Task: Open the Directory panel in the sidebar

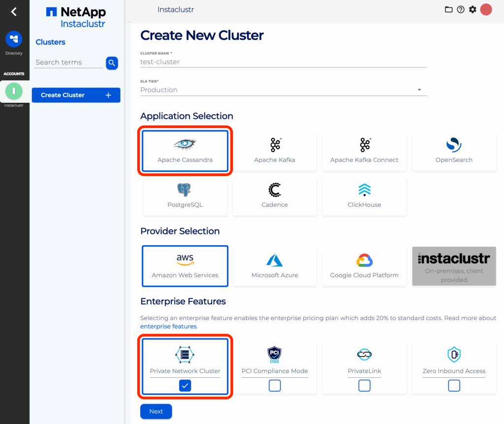Action: click(x=14, y=39)
